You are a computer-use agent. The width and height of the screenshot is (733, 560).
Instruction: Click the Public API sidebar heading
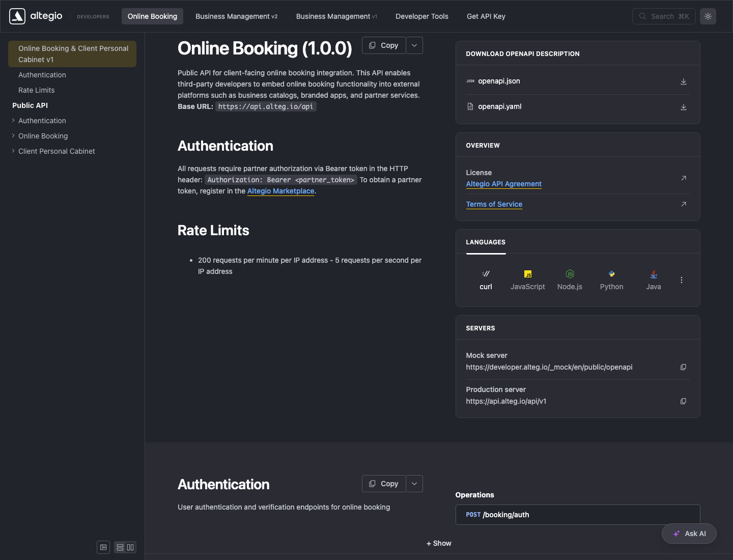30,105
